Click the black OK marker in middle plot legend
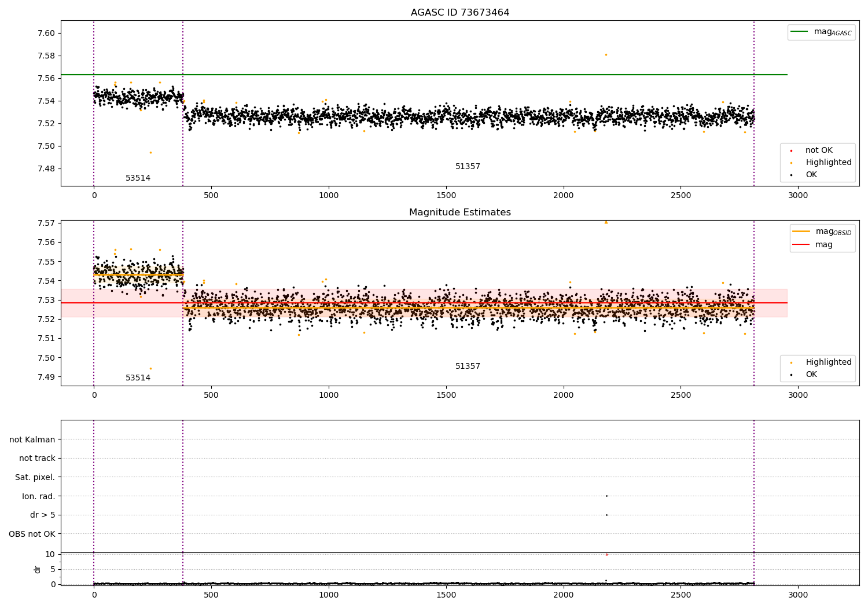Image resolution: width=868 pixels, height=608 pixels. point(791,375)
